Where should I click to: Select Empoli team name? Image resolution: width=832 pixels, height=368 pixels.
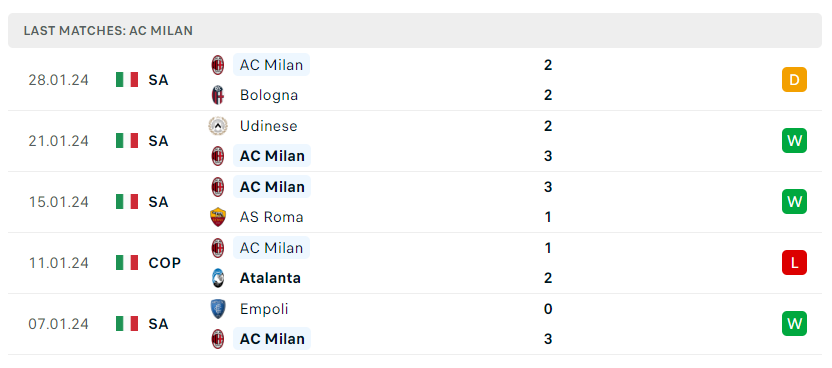click(x=264, y=309)
